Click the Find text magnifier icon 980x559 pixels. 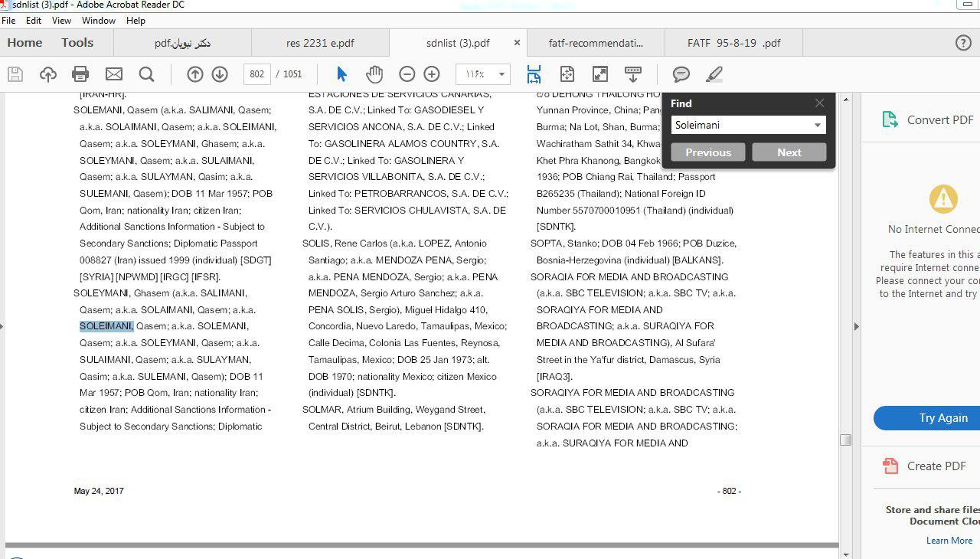146,74
